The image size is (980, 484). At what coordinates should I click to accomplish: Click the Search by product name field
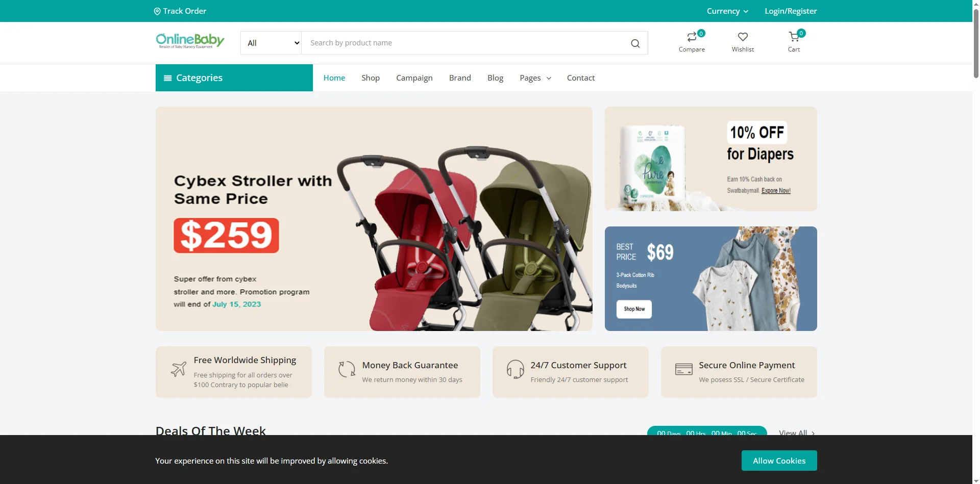464,43
